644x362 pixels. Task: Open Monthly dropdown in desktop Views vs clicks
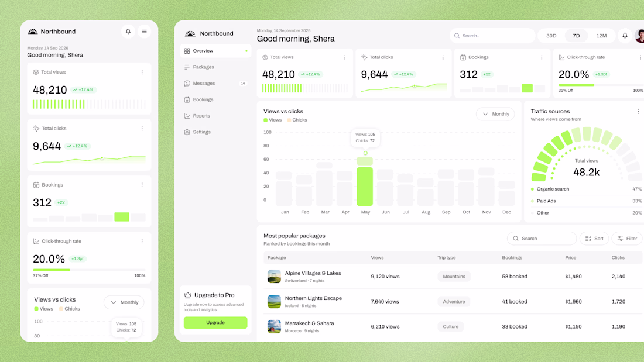pos(495,114)
